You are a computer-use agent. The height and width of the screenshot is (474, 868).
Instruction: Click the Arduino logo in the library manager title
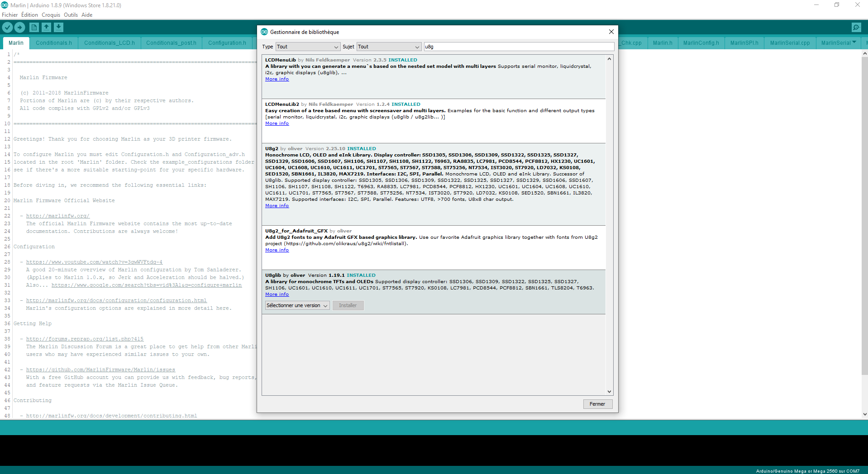(x=264, y=32)
